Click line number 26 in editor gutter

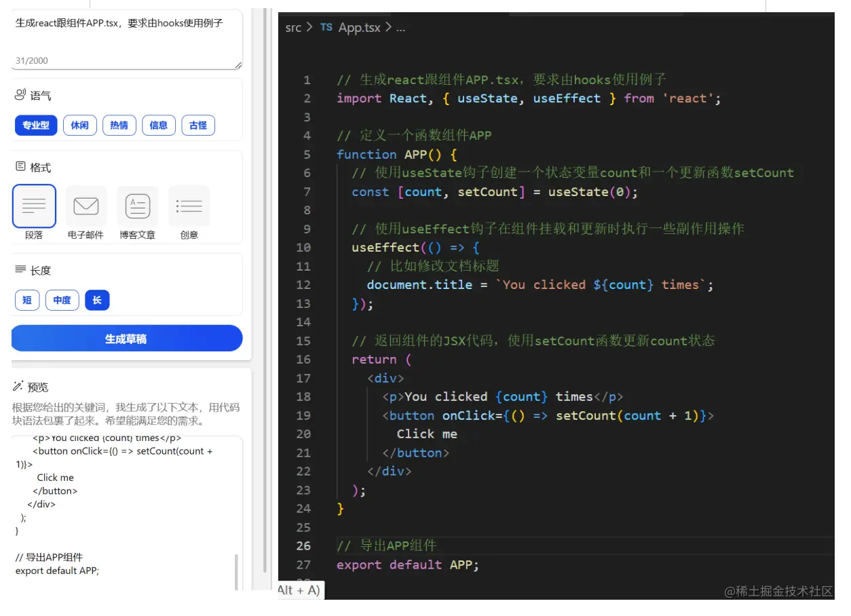pyautogui.click(x=303, y=545)
